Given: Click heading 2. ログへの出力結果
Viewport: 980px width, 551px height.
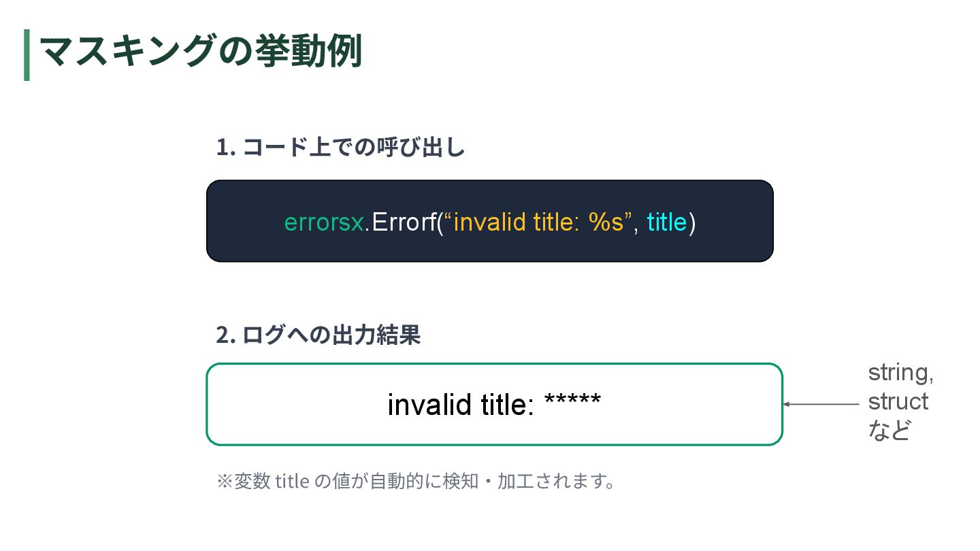Looking at the screenshot, I should tap(318, 335).
